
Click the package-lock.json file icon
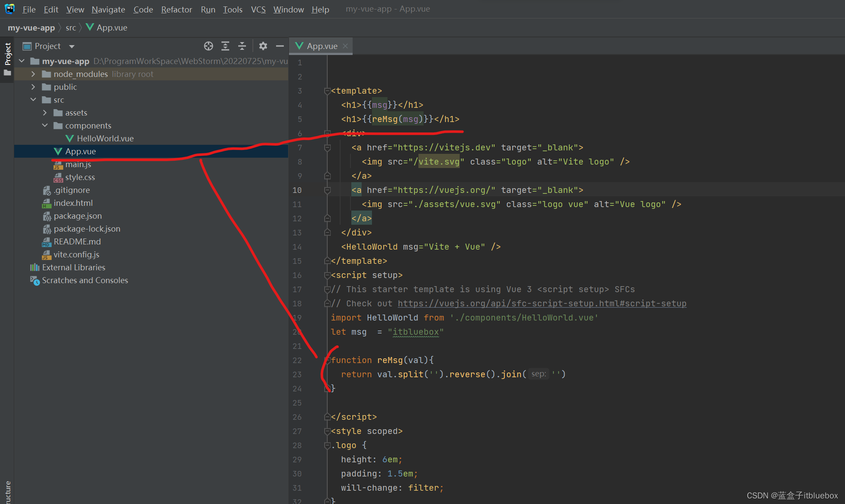pos(47,229)
